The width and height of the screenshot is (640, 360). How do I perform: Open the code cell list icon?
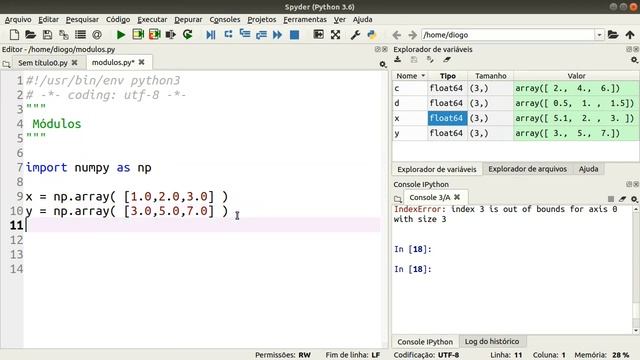click(x=80, y=35)
